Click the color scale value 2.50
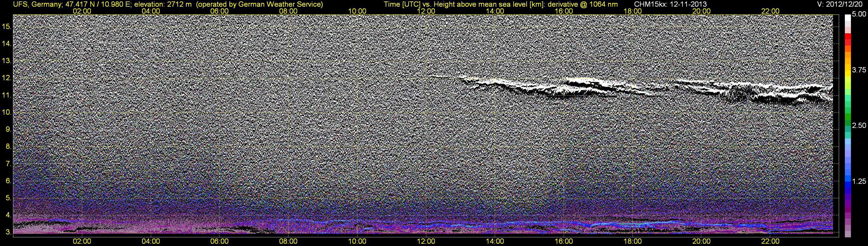Image resolution: width=868 pixels, height=246 pixels. click(x=859, y=125)
